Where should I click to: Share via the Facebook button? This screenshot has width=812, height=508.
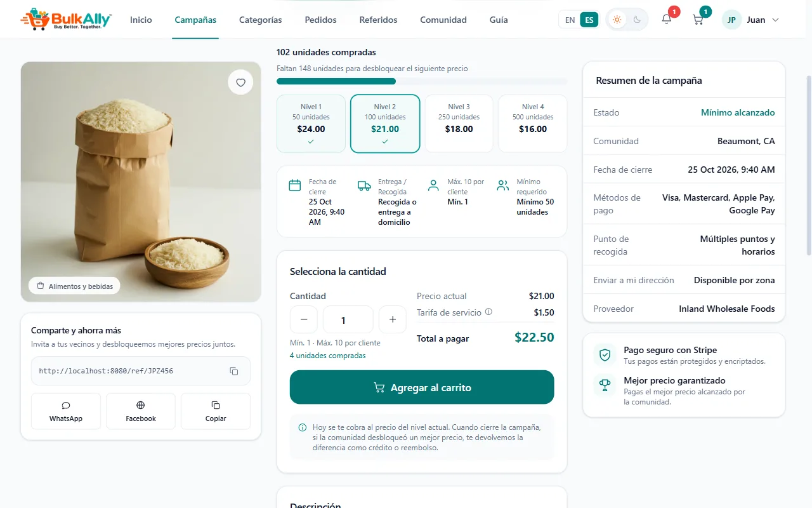coord(141,411)
